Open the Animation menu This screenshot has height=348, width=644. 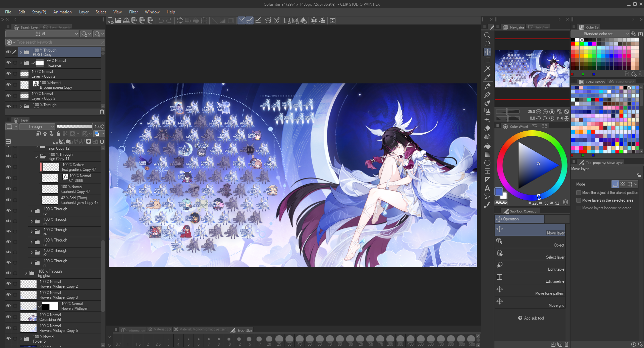(x=62, y=12)
